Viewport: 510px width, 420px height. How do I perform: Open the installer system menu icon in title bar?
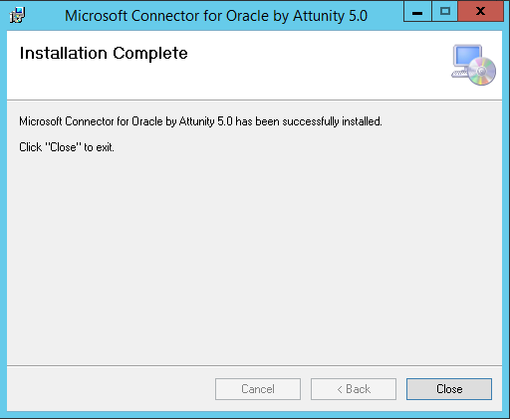coord(17,15)
